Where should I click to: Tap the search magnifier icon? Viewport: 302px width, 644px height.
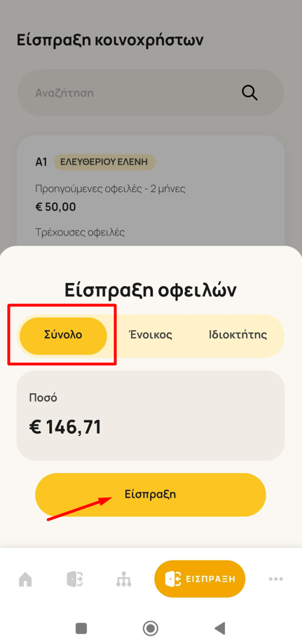click(x=249, y=93)
